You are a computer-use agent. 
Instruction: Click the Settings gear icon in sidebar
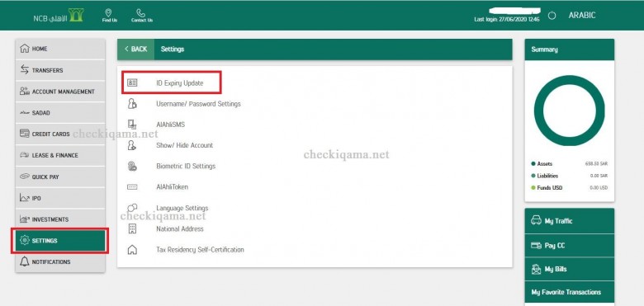(x=25, y=240)
